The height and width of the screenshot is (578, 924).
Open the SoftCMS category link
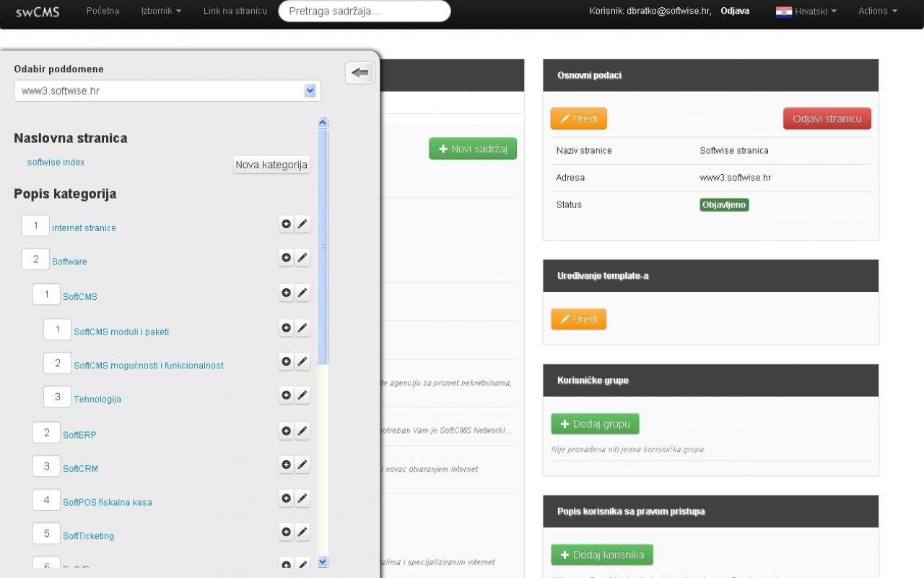pyautogui.click(x=80, y=297)
